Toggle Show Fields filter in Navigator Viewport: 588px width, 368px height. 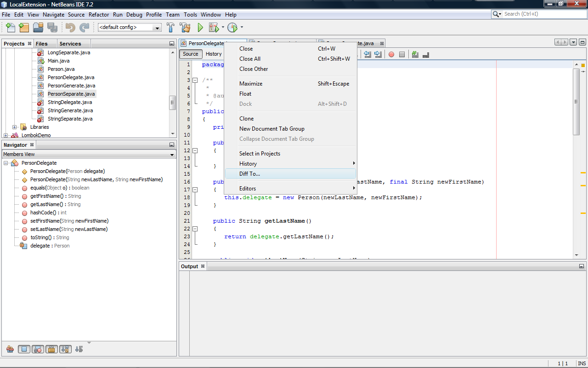24,349
